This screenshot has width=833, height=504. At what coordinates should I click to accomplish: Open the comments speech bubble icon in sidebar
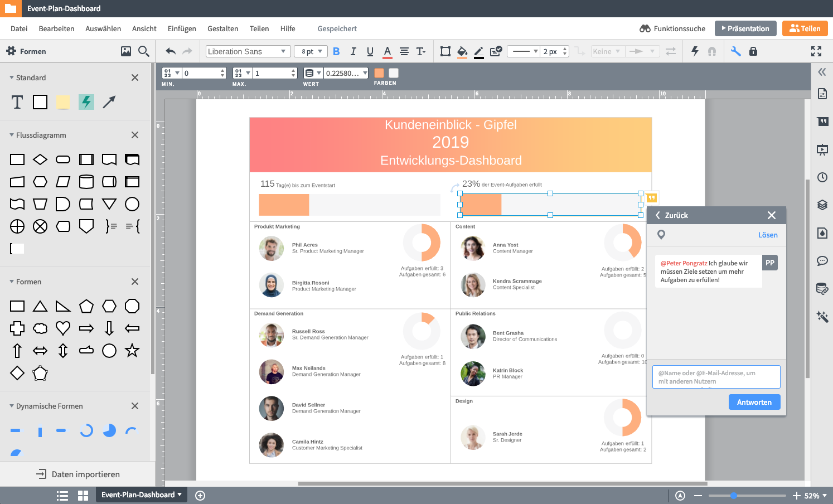(822, 260)
